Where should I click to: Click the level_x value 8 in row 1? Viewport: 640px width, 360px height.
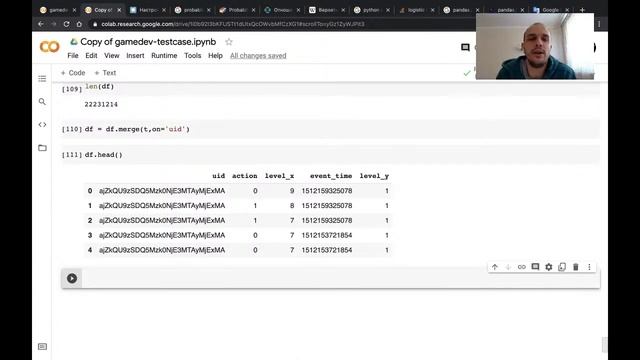point(292,206)
